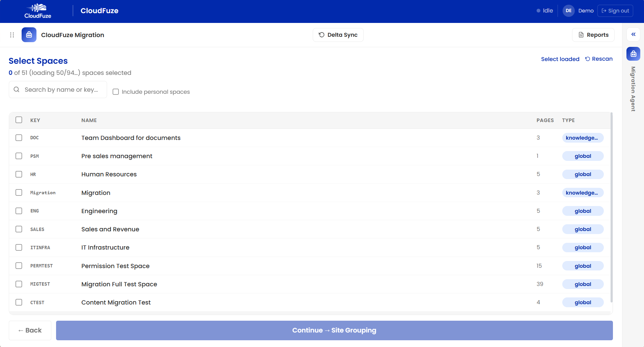Click 'Permission Test Space' name
644x347 pixels.
(x=115, y=266)
